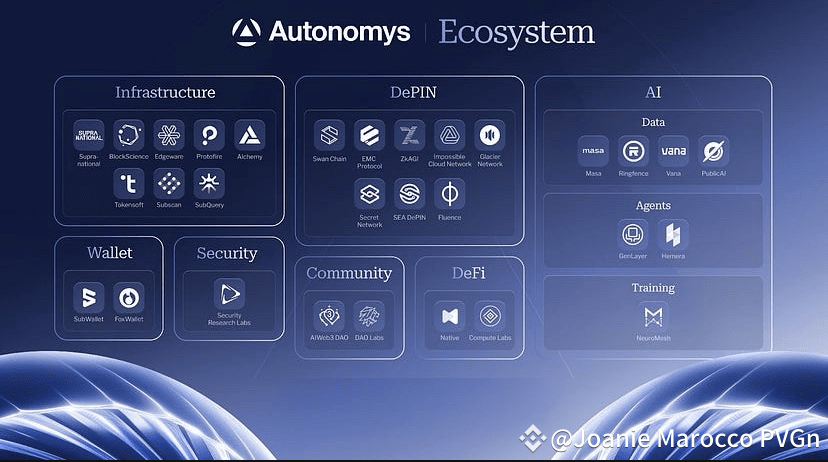Screen dimensions: 828x462
Task: Open the Glacier Network icon
Action: (490, 135)
